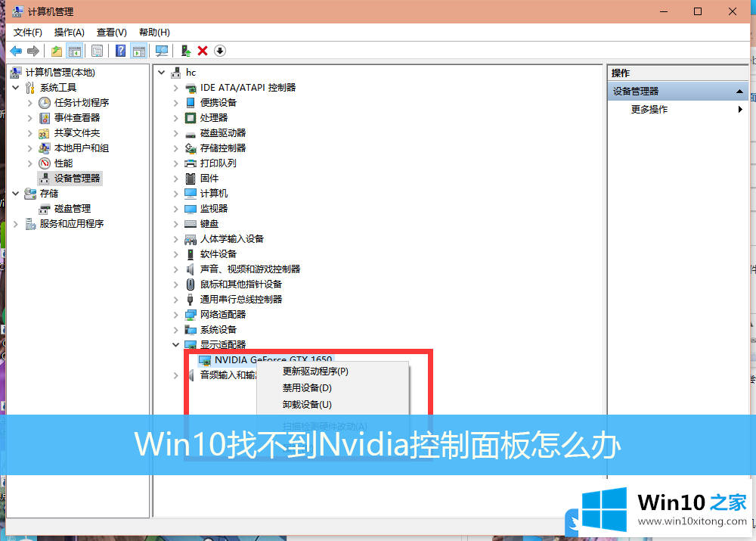Screen dimensions: 756x541
Task: Select the 固件 category
Action: pyautogui.click(x=209, y=179)
